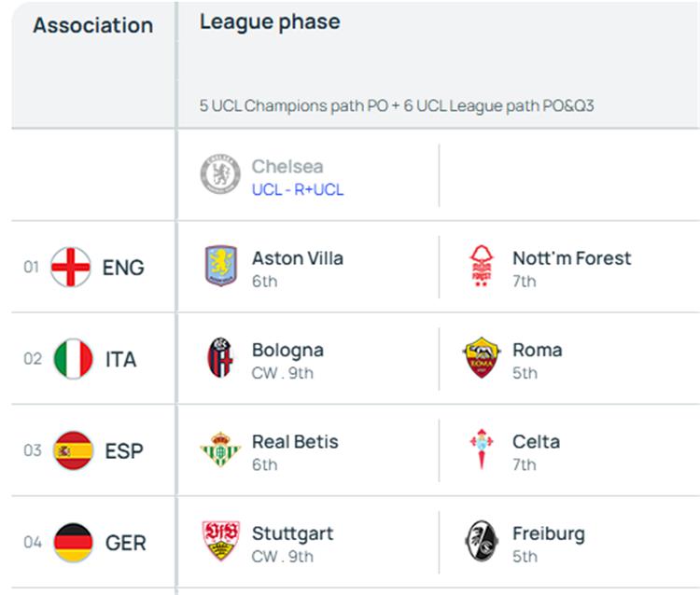Screen dimensions: 700x595
Task: Select the Real Betis team name
Action: pyautogui.click(x=294, y=441)
